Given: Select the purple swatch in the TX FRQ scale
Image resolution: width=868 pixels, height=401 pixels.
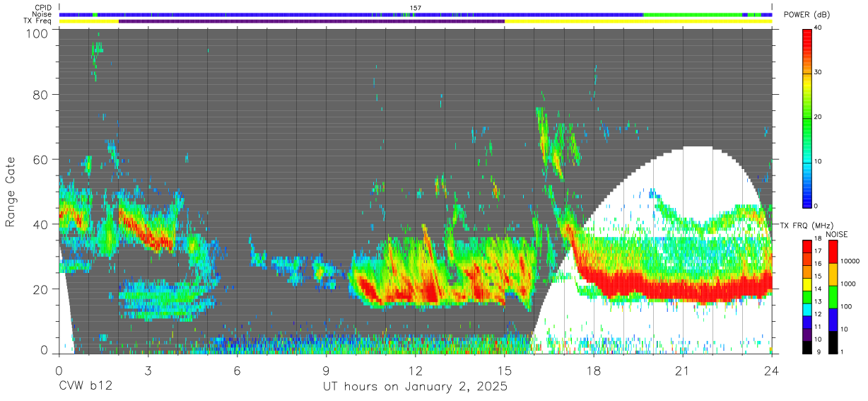Looking at the screenshot, I should coord(807,334).
